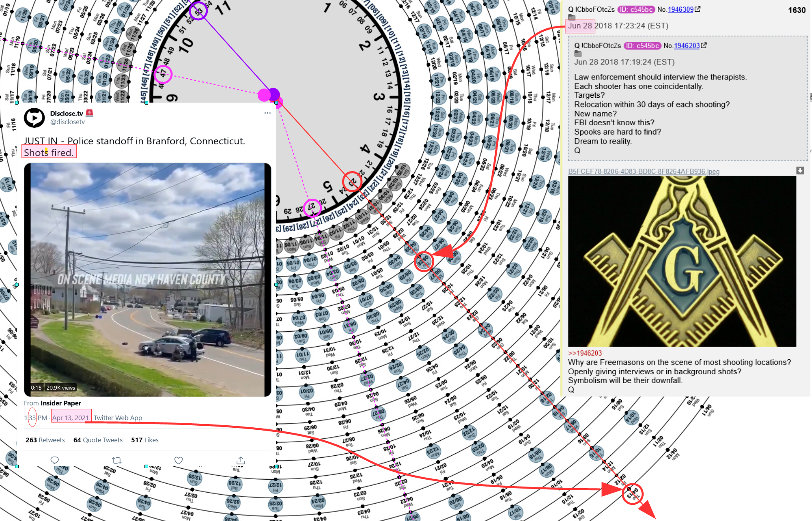The width and height of the screenshot is (812, 521).
Task: Click the post counter 1630
Action: [x=797, y=10]
